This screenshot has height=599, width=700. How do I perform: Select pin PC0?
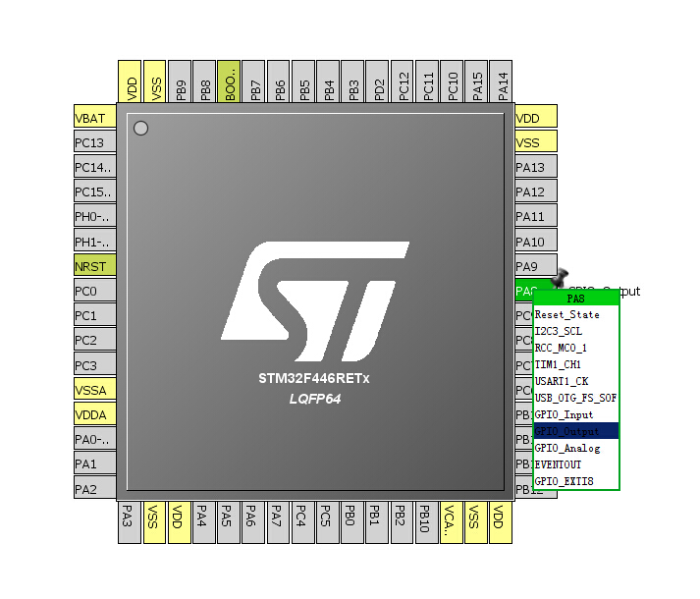coord(94,292)
